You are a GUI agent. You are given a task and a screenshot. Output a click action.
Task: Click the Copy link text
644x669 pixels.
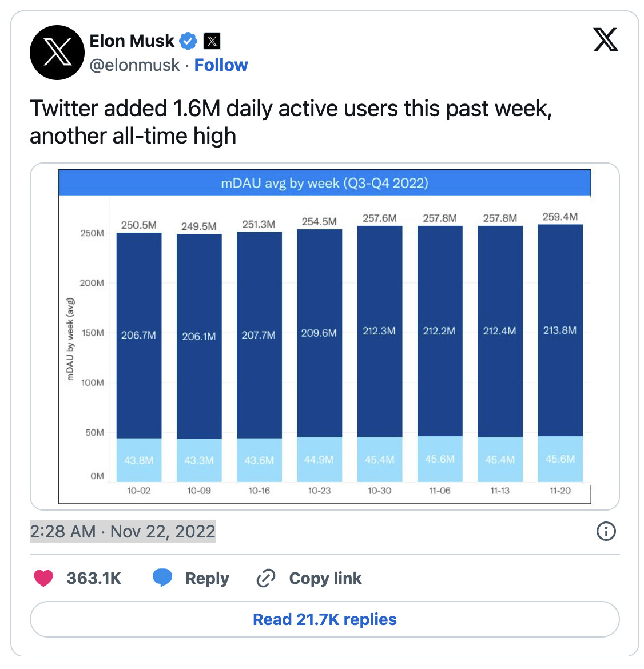(x=325, y=579)
